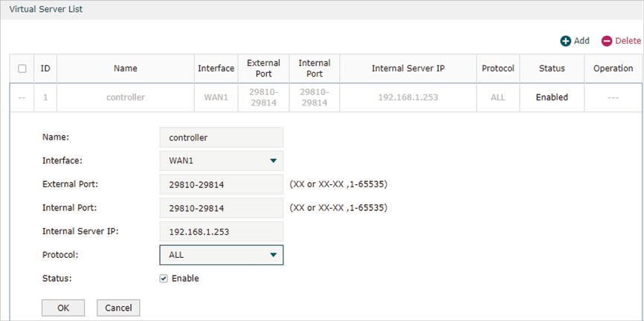This screenshot has width=644, height=321.
Task: Click the Enabled status cell
Action: [552, 97]
